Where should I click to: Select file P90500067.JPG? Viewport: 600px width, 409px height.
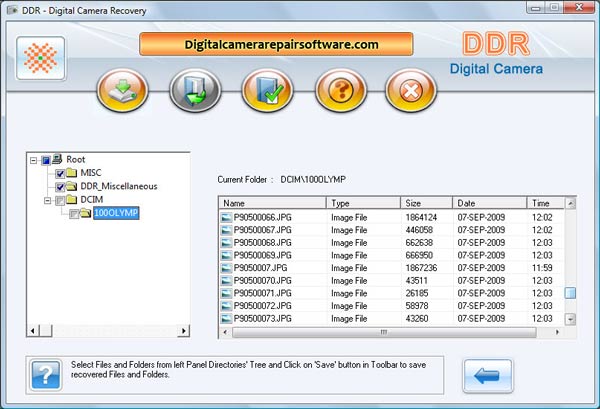click(262, 230)
